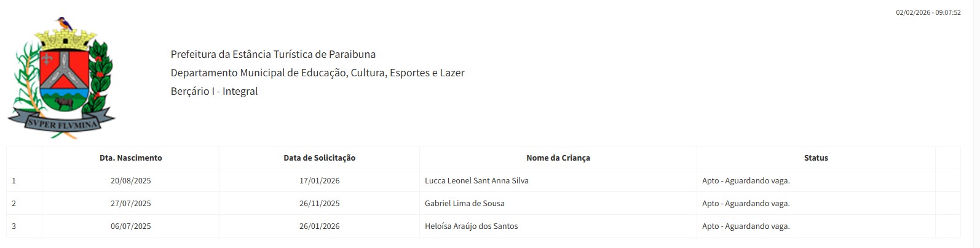The image size is (980, 248).
Task: Click request date 26/01/2026
Action: [320, 226]
